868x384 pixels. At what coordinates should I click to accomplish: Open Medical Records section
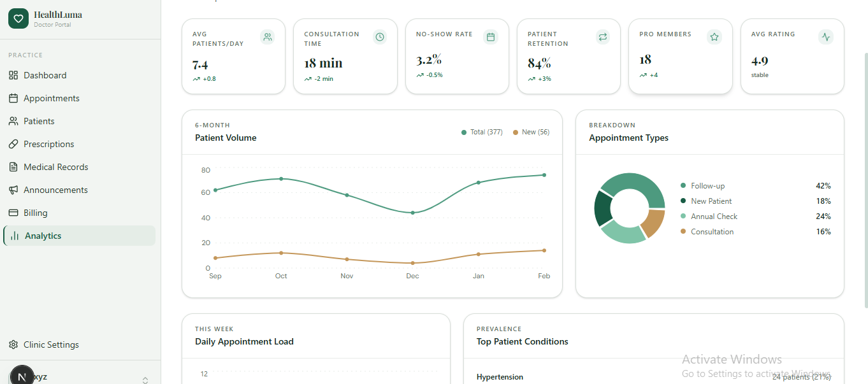coord(55,167)
